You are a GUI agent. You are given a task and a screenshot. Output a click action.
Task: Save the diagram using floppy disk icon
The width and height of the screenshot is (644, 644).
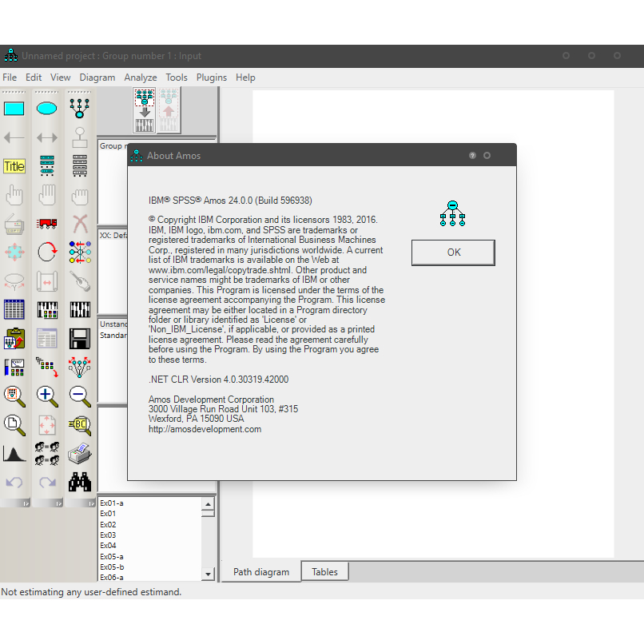pyautogui.click(x=79, y=338)
